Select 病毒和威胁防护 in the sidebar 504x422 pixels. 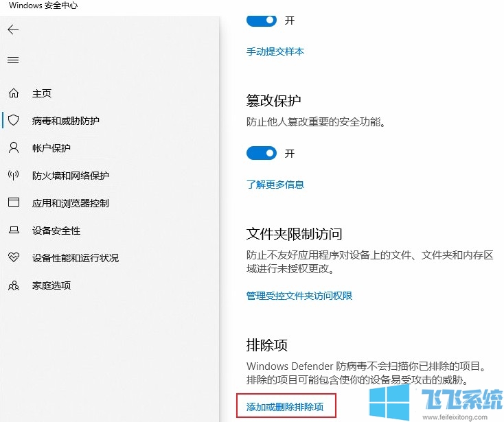(65, 121)
